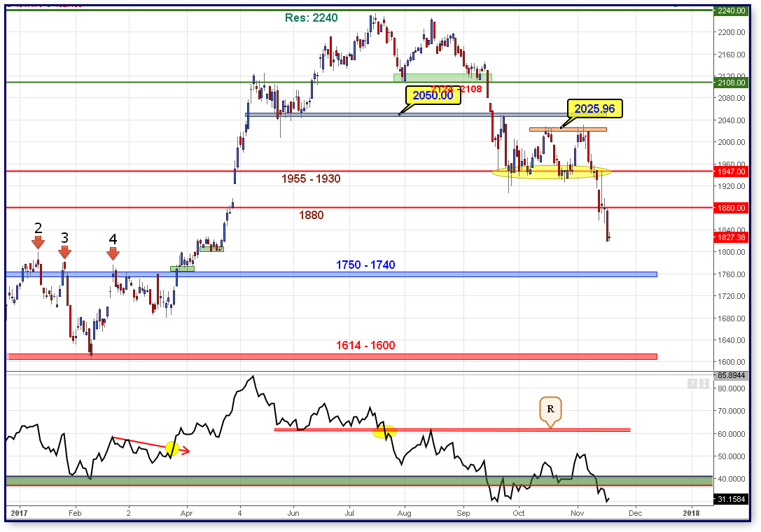Click the red down arrow labeled 3
The image size is (761, 532).
64,251
